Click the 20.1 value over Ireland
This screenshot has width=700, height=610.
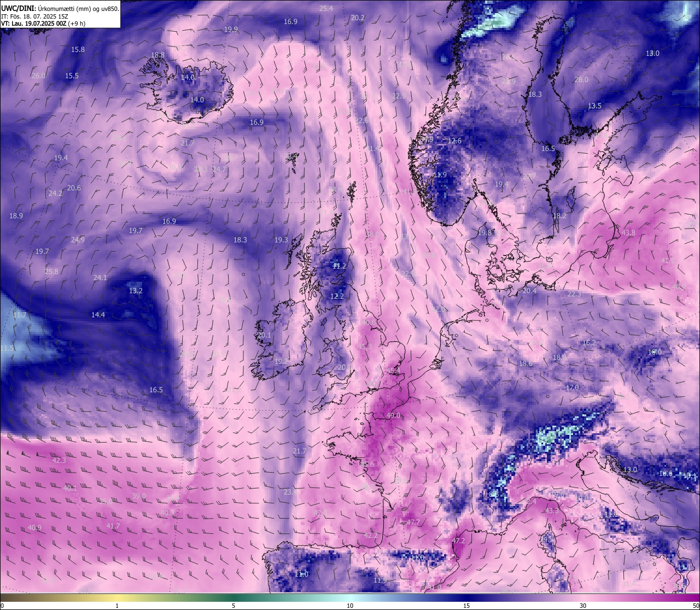[264, 335]
